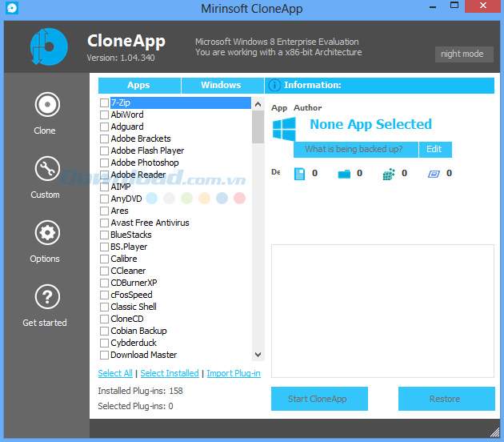Click the folders count folder icon
This screenshot has width=504, height=442.
344,174
